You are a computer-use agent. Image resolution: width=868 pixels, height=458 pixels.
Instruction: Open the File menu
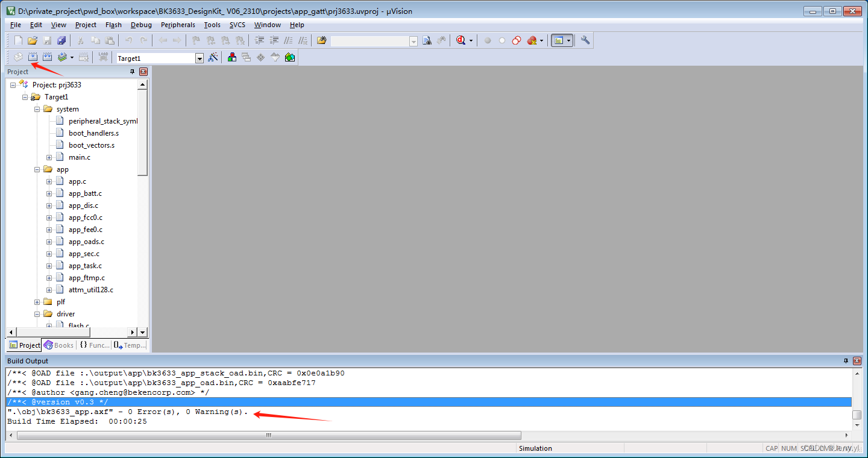(x=16, y=25)
